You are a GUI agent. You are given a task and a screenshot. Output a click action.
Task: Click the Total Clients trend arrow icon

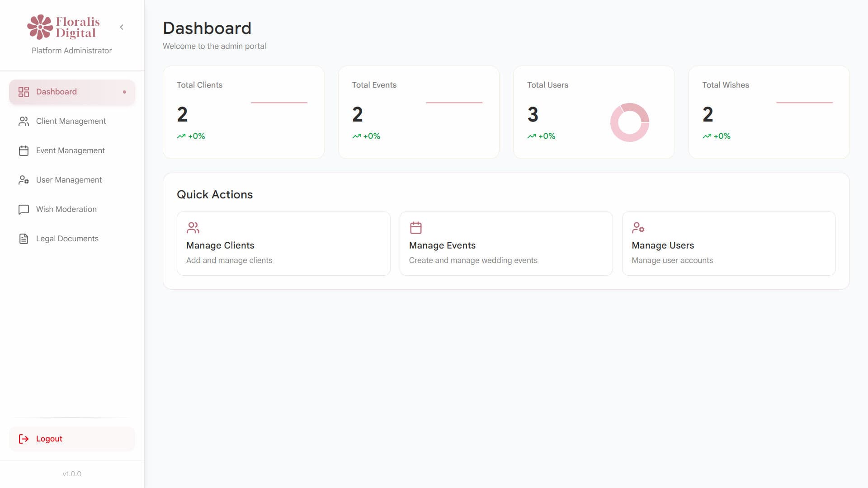coord(181,136)
